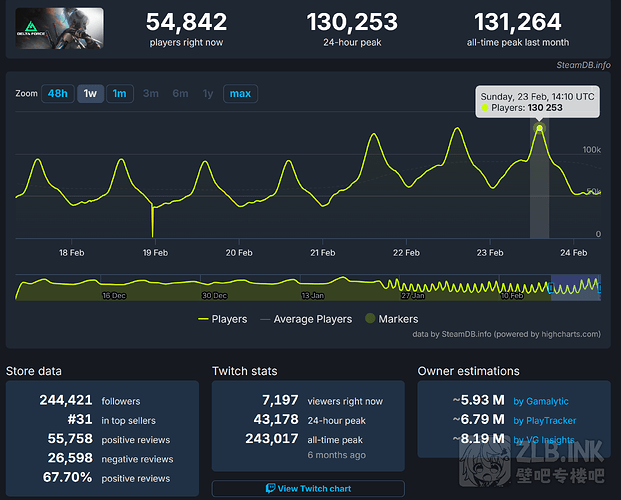Viewport: 621px width, 500px height.
Task: Click the green Markers circle icon
Action: (372, 319)
